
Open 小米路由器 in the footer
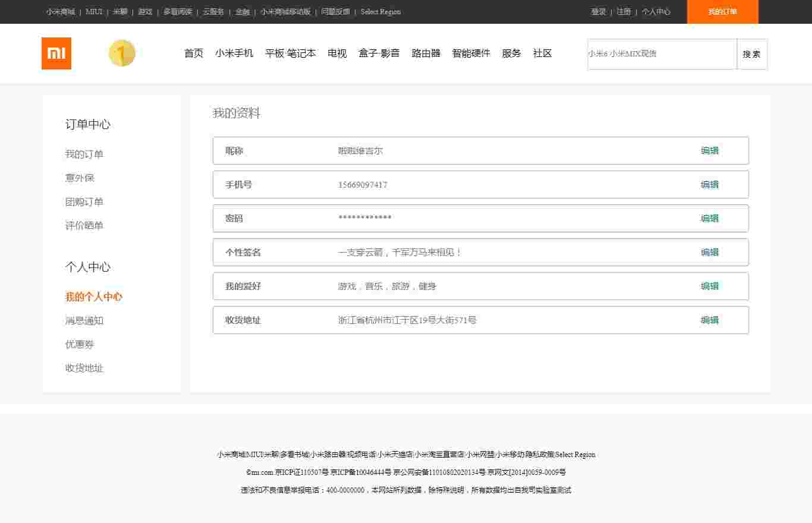coord(328,455)
